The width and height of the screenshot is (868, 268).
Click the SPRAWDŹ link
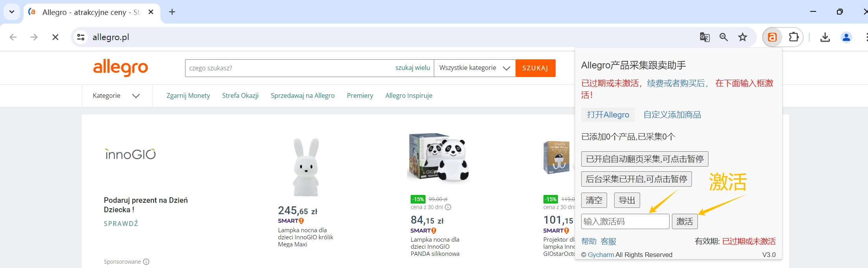coord(121,224)
